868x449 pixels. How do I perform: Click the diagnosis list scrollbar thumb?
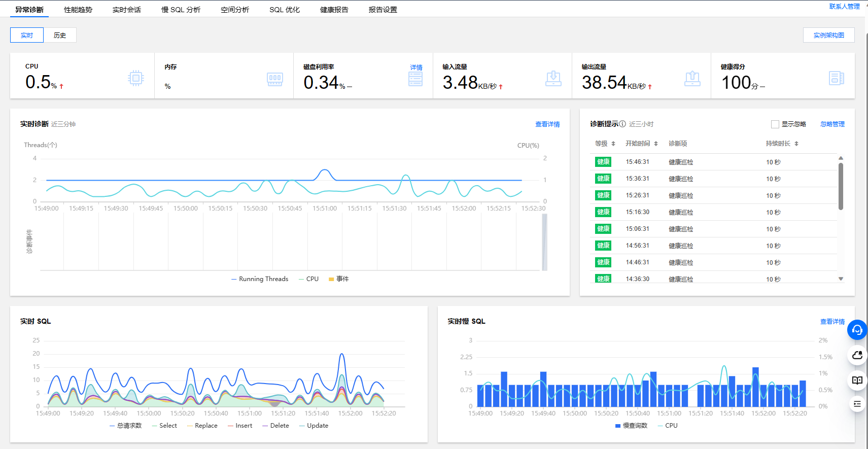(841, 186)
